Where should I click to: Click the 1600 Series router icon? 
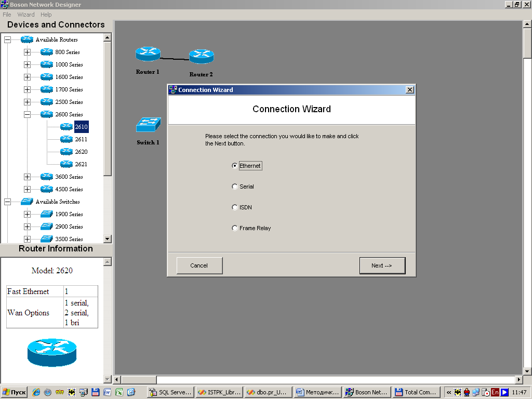coord(46,77)
